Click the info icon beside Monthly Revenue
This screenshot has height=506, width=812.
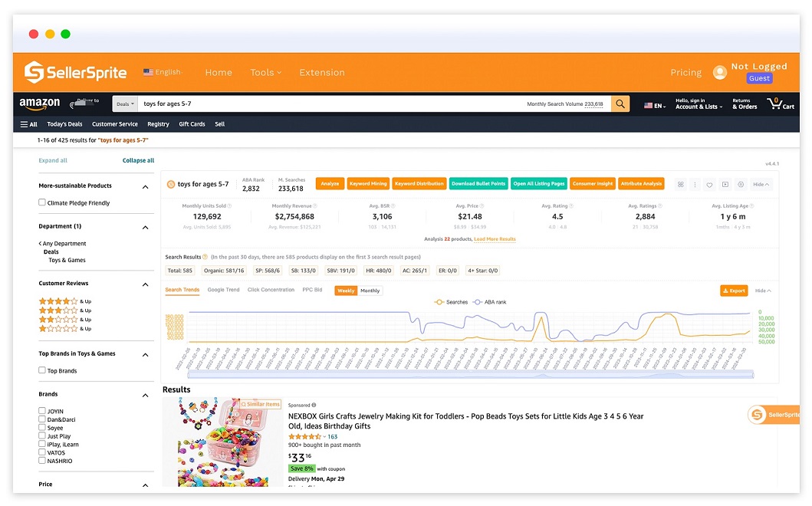click(x=315, y=206)
